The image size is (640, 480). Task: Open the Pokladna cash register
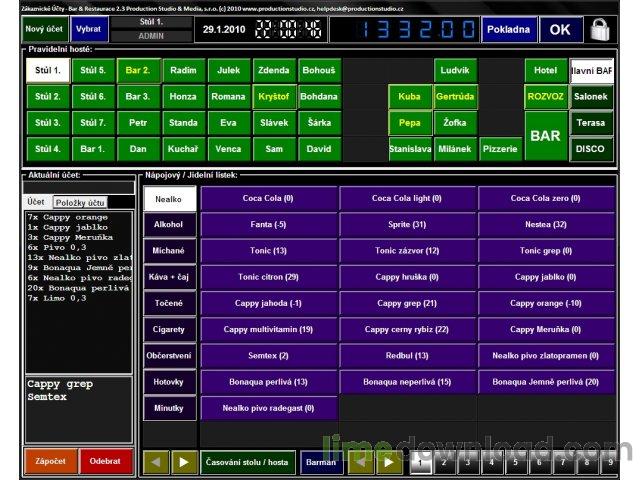click(x=509, y=29)
